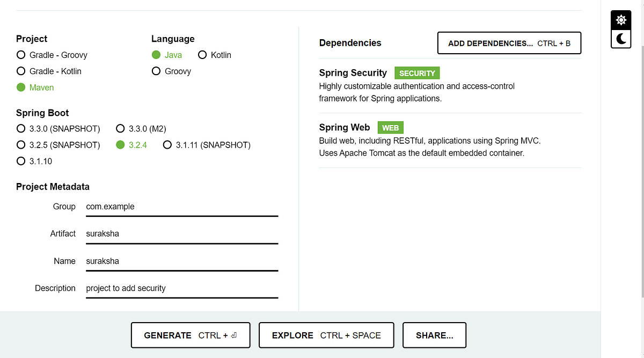Switch to light theme with sun icon
The image size is (644, 358).
coord(620,19)
